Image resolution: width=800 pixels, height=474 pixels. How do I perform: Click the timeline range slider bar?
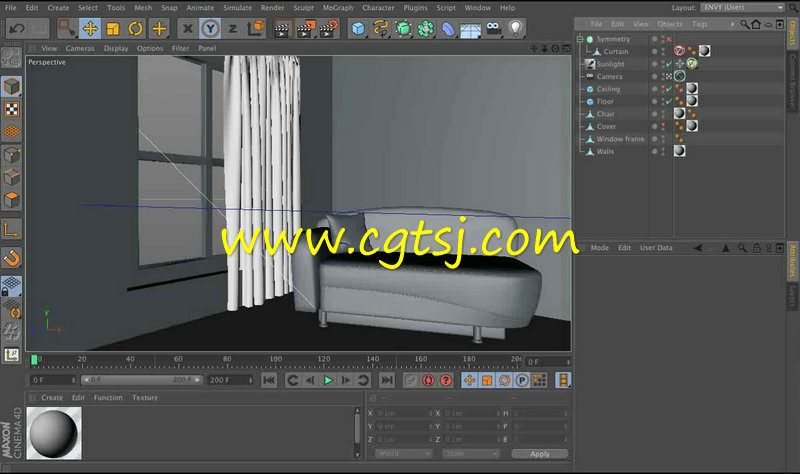click(x=141, y=380)
